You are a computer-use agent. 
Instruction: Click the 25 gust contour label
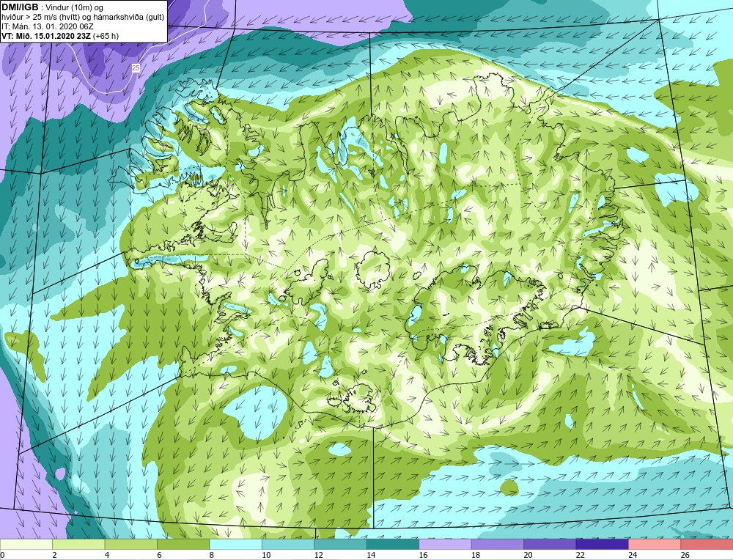click(136, 67)
